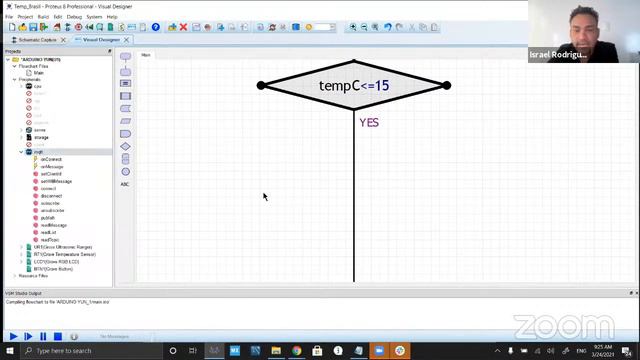Open the Project menu
This screenshot has height=360, width=640.
(x=25, y=17)
